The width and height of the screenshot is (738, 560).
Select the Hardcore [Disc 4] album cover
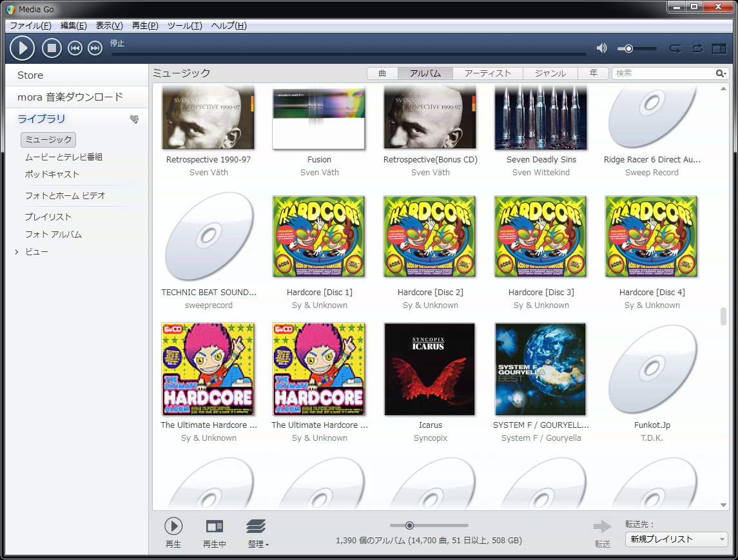[x=652, y=237]
